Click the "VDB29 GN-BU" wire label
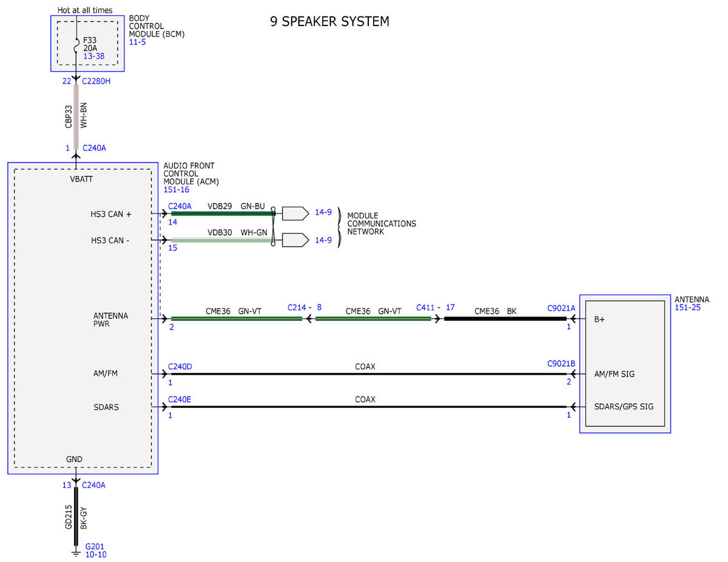728x562 pixels. click(x=236, y=206)
